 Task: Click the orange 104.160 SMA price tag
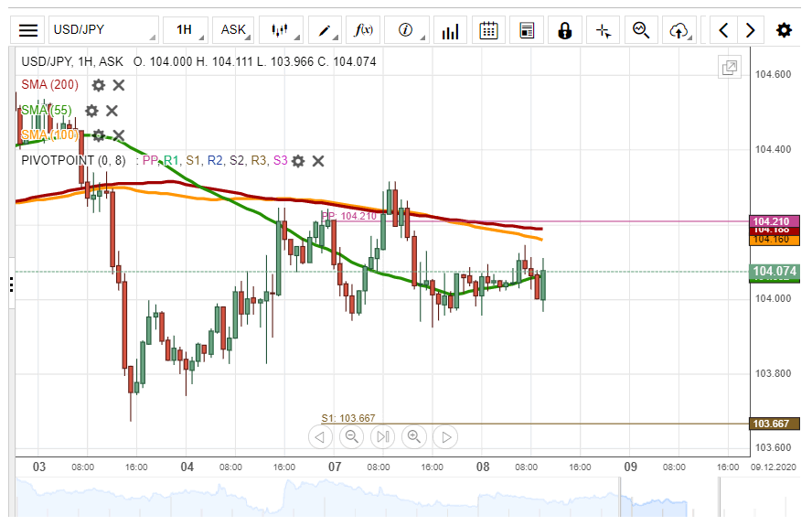point(775,240)
